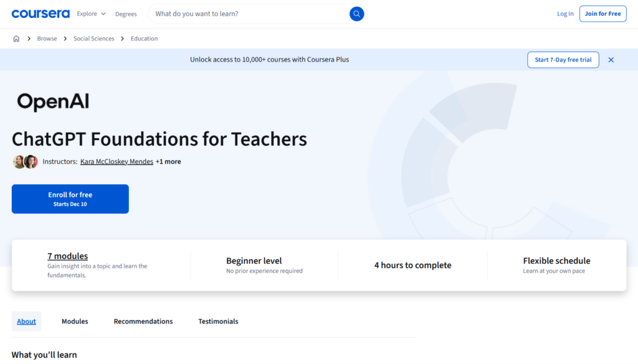This screenshot has width=638, height=364.
Task: Show the '+1 more' instructors
Action: [168, 162]
